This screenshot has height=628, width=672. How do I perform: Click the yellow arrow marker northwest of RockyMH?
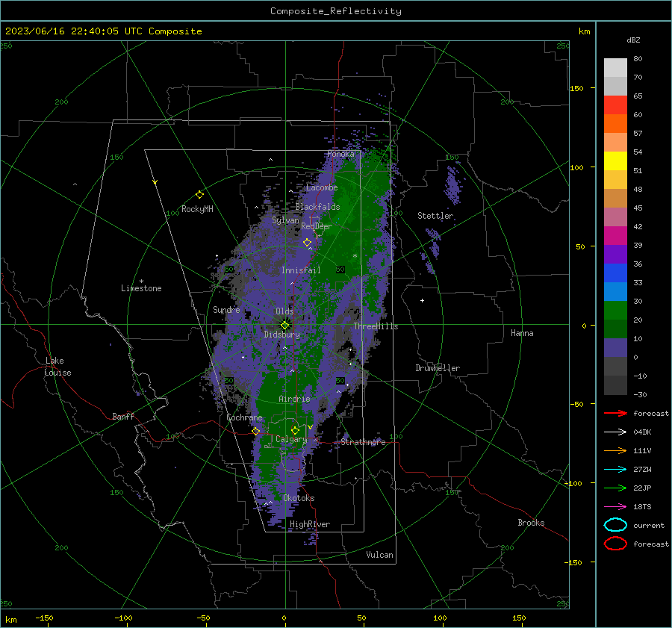click(155, 182)
